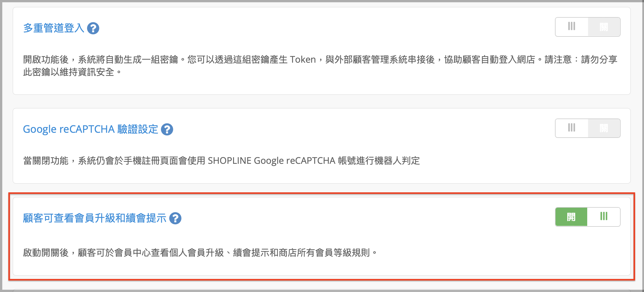Click the 多重管道登入 heading
The image size is (644, 292).
pyautogui.click(x=54, y=28)
